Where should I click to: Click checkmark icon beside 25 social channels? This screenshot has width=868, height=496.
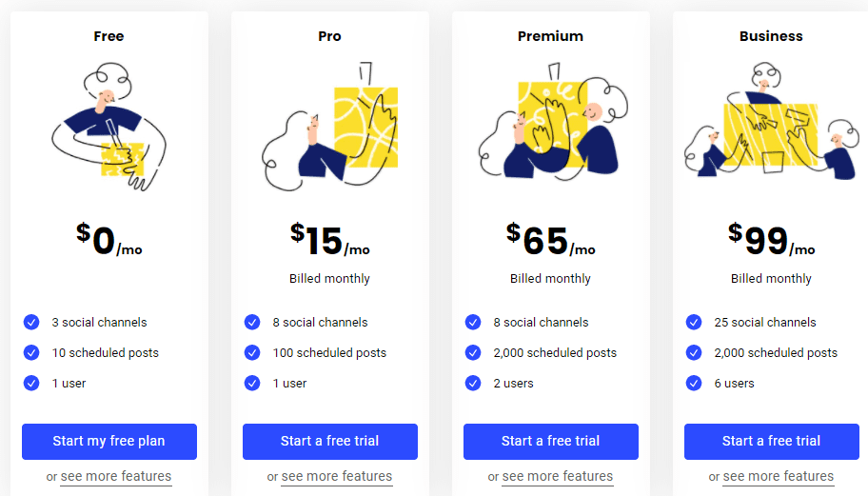point(694,322)
